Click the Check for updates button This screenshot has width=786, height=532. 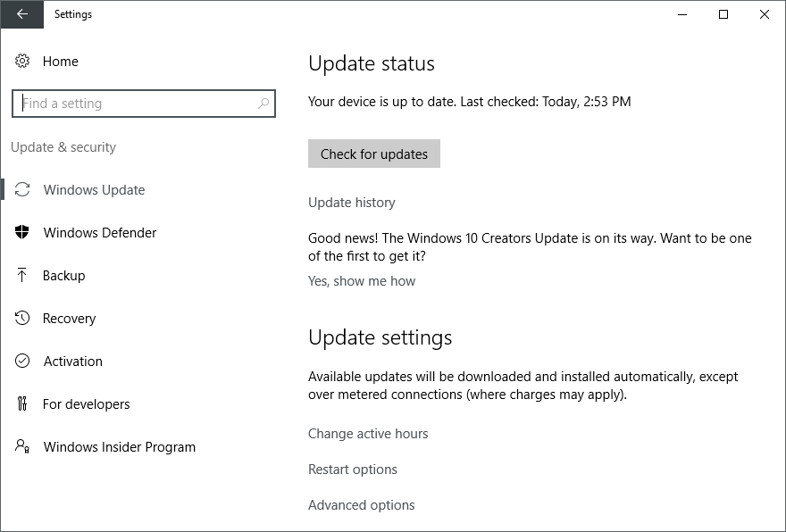tap(374, 154)
